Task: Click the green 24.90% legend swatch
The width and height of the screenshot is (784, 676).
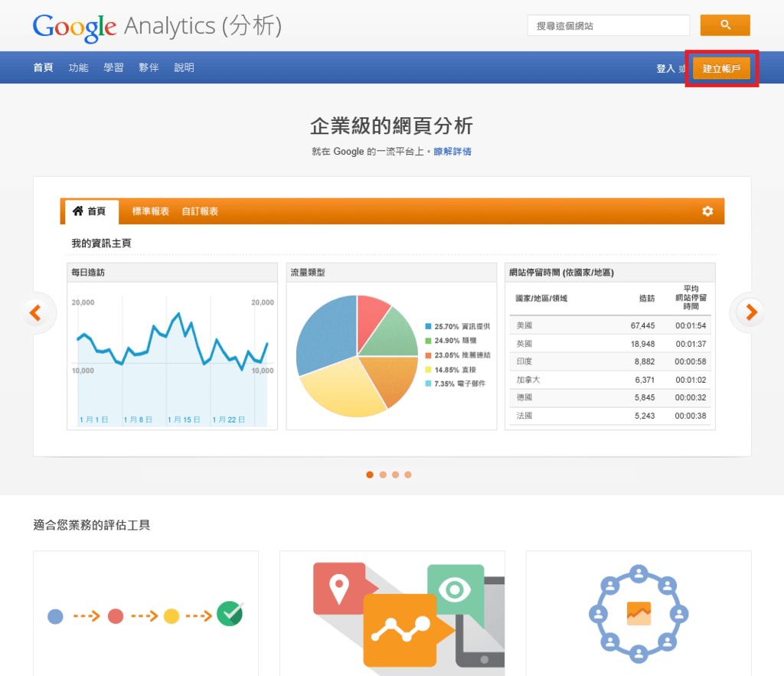Action: point(428,341)
